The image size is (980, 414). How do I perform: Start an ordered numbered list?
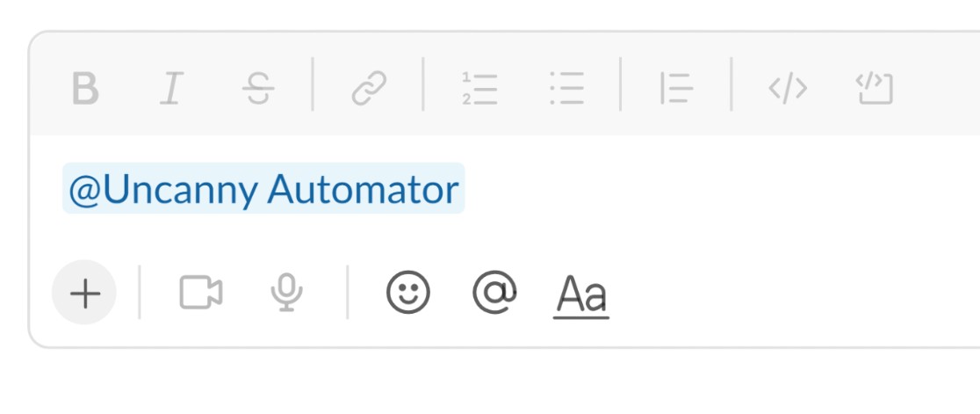[480, 88]
